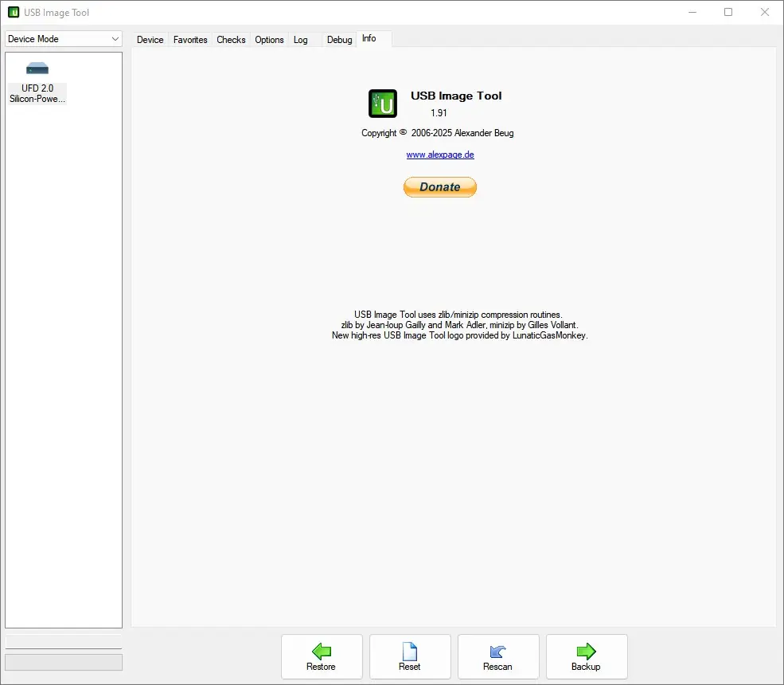Select the UFD 2.0 Silicon-Power USB drive
The height and width of the screenshot is (685, 784).
[x=37, y=83]
